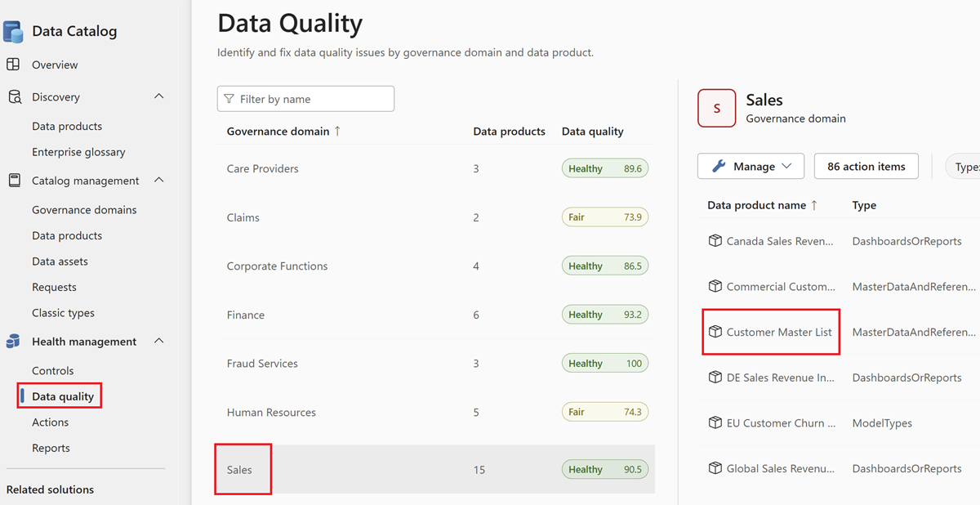This screenshot has width=980, height=505.
Task: Open Reports page
Action: [51, 448]
